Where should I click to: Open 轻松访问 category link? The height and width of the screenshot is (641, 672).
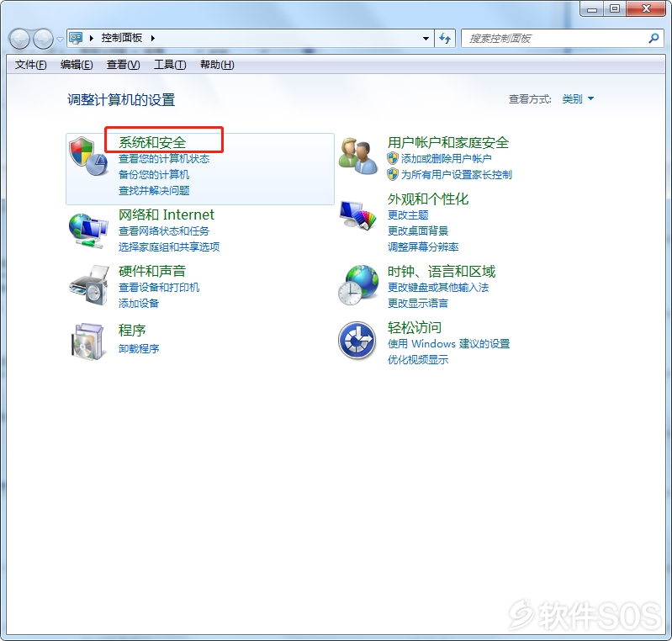pos(415,327)
